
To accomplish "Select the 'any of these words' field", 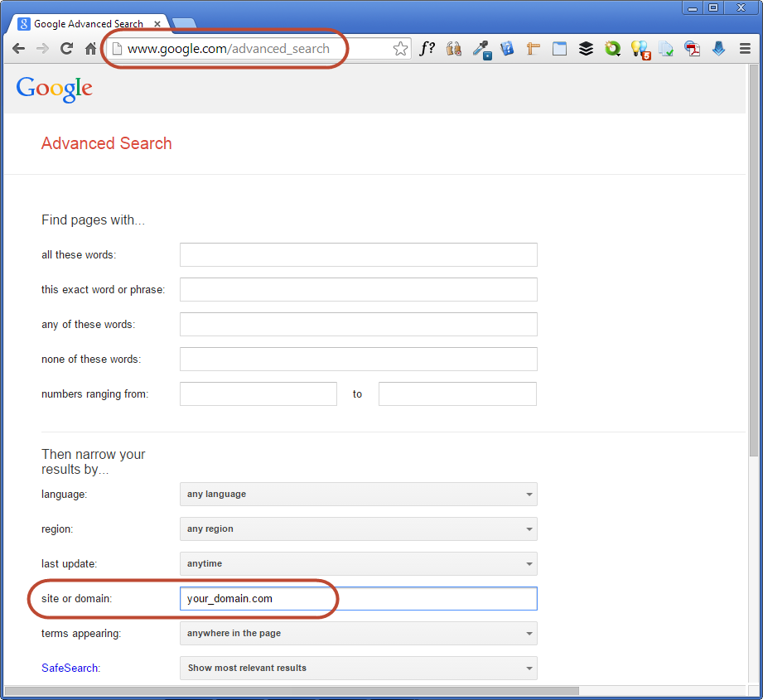I will [x=358, y=325].
